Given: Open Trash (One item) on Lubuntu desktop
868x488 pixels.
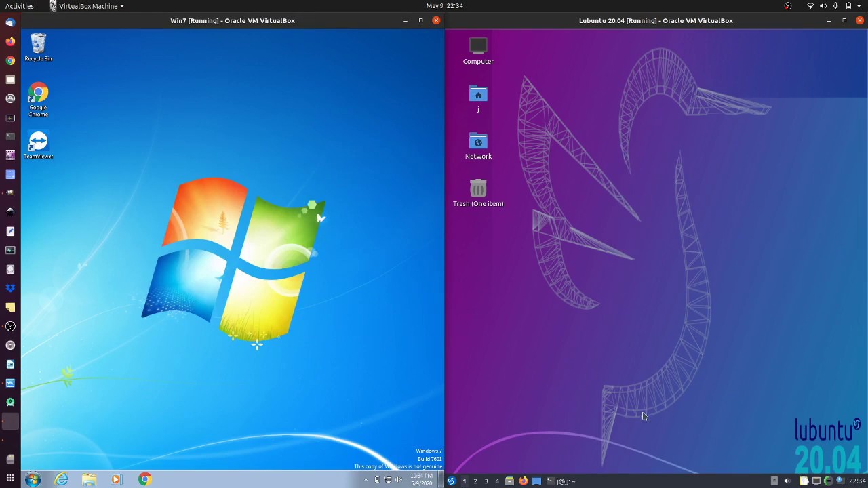Looking at the screenshot, I should 478,193.
